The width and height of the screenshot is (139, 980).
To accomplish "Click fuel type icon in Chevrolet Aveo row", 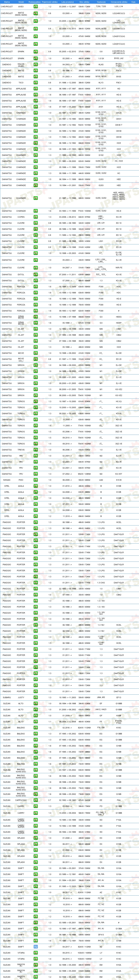I will coord(35,6).
